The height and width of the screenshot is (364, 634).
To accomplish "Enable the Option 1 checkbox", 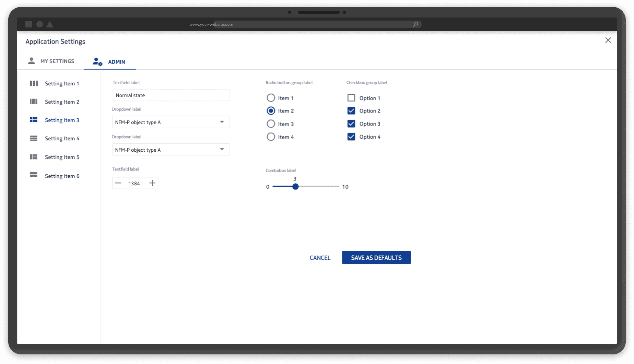I will (351, 98).
